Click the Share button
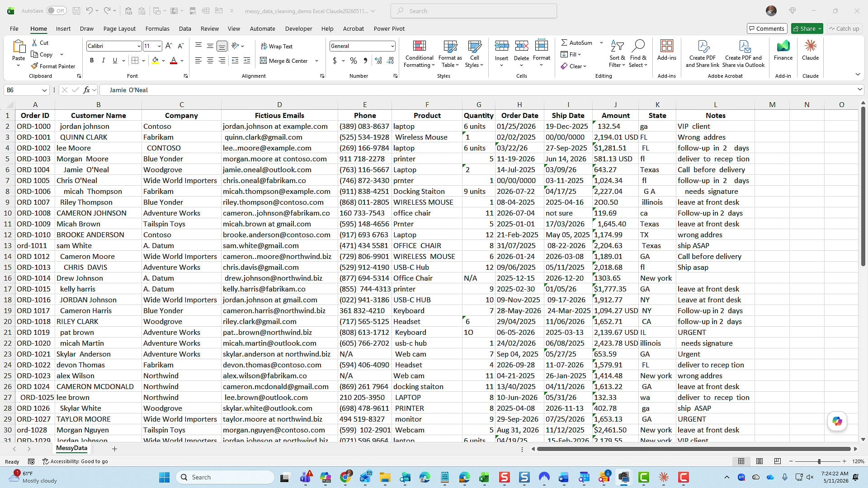 pos(807,28)
